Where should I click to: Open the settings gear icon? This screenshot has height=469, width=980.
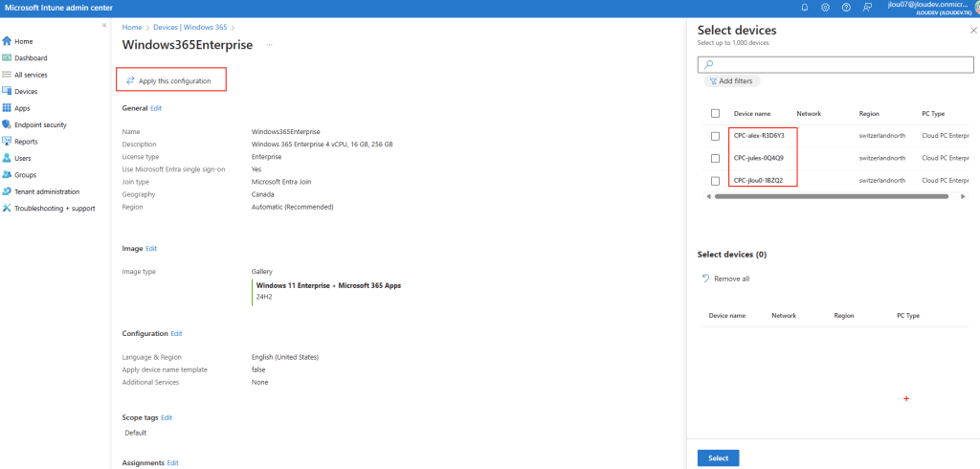[825, 8]
